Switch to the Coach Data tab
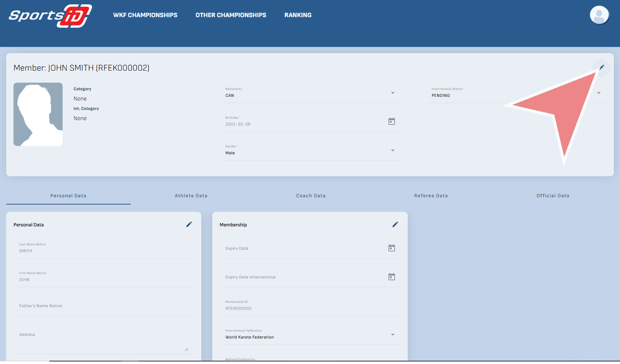This screenshot has width=620, height=364. pyautogui.click(x=311, y=196)
